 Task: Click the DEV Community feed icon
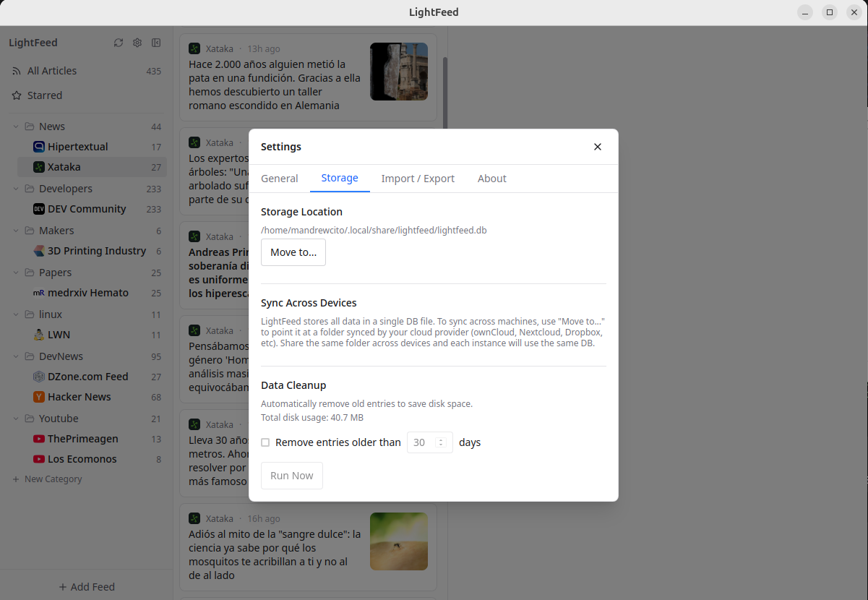coord(39,209)
